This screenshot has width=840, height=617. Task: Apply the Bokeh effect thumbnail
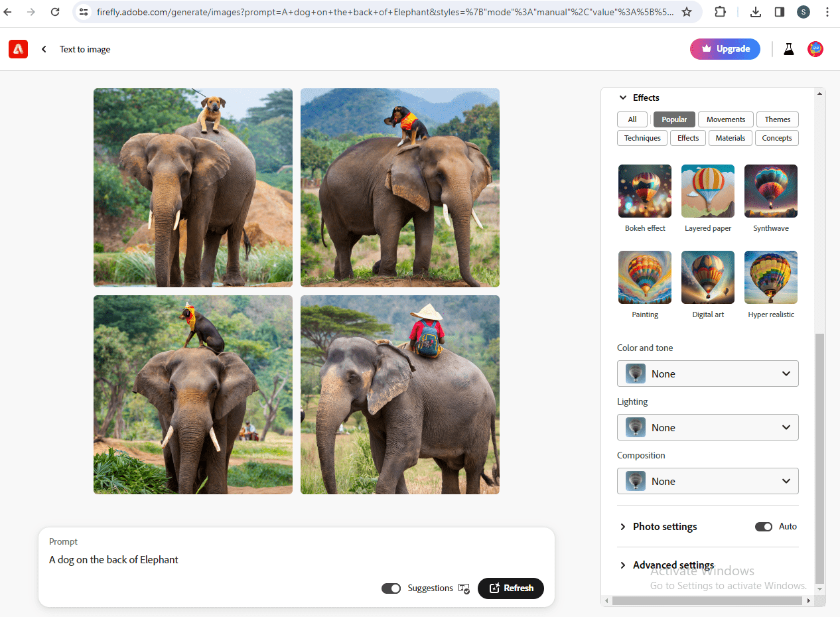point(645,191)
